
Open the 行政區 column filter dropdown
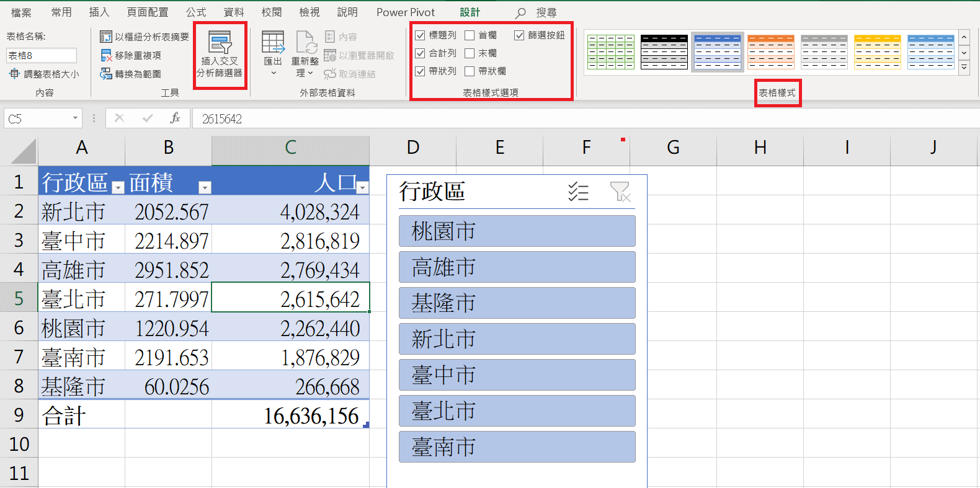click(x=118, y=187)
